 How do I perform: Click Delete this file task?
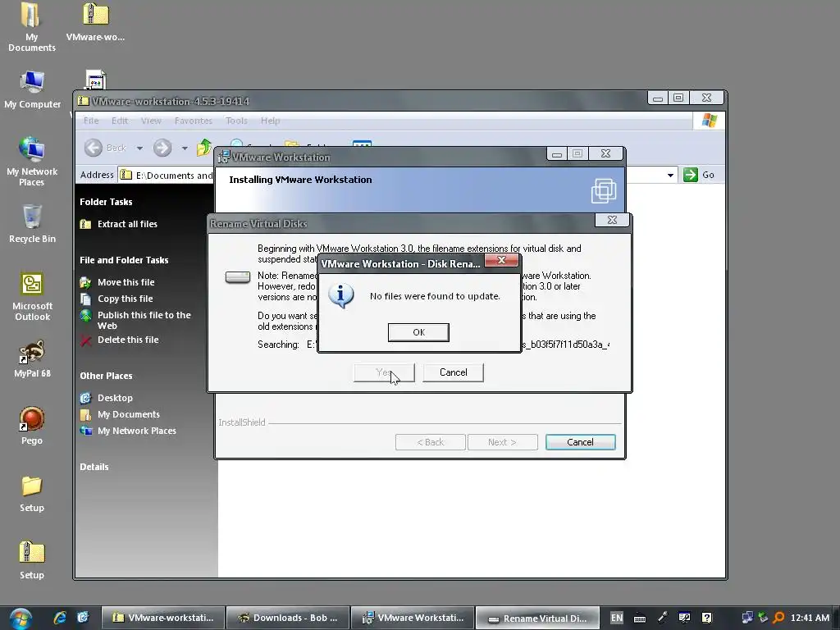[x=127, y=340]
